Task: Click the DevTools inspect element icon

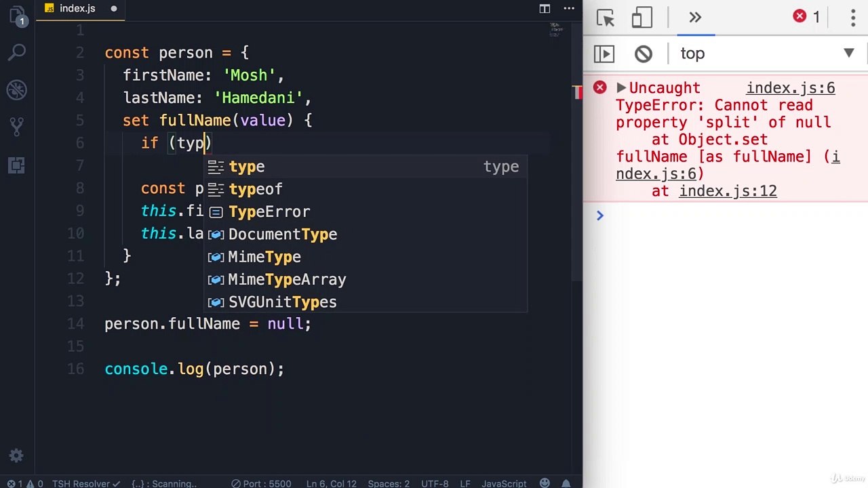Action: click(606, 18)
